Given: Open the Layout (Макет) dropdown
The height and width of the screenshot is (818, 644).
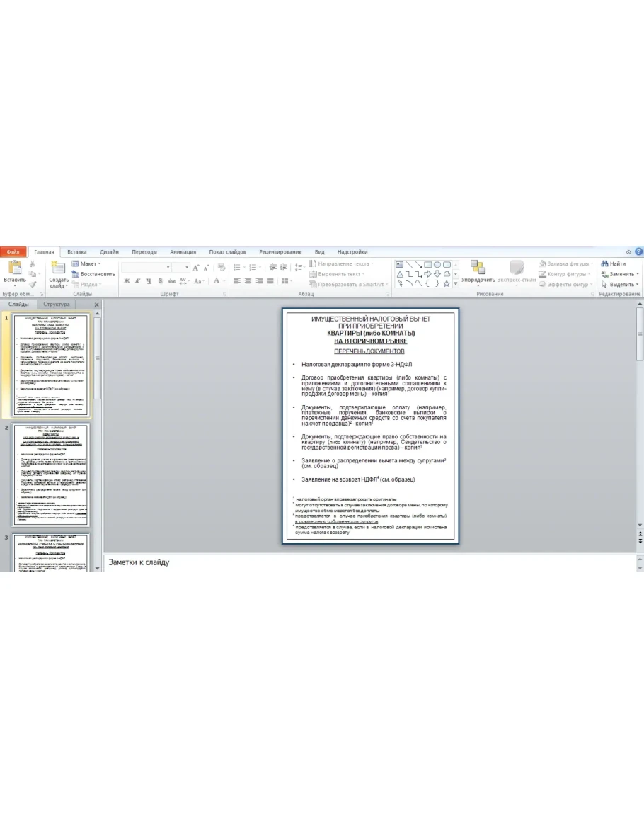Looking at the screenshot, I should point(86,263).
